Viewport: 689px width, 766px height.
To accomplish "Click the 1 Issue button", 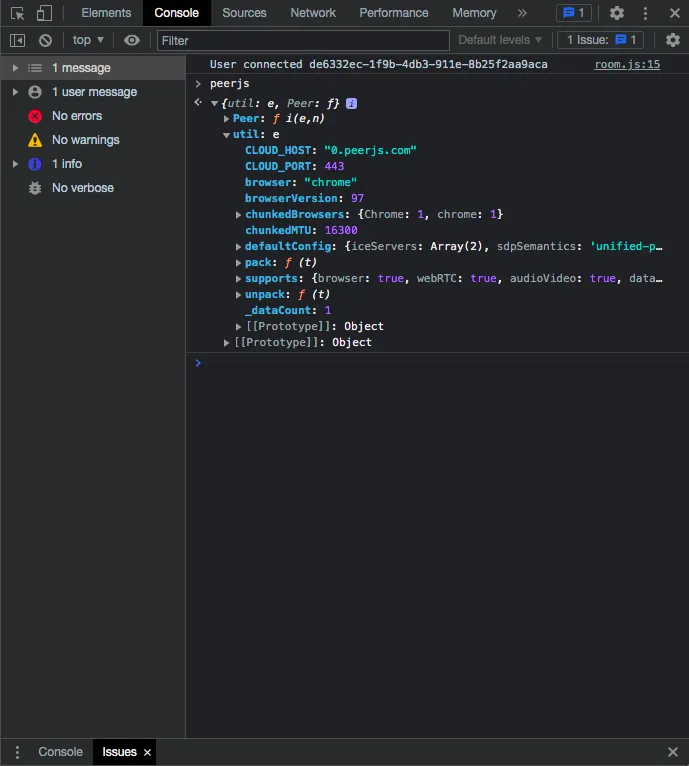I will [x=600, y=40].
